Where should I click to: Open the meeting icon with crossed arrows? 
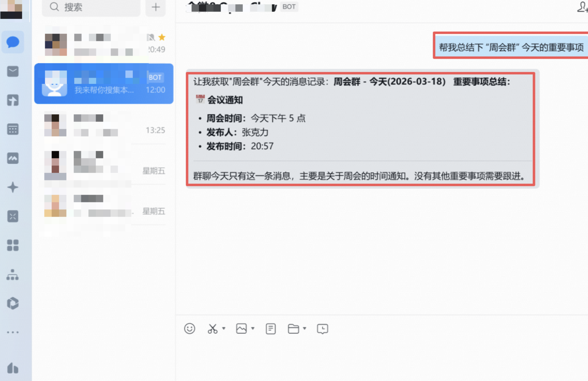pos(13,216)
